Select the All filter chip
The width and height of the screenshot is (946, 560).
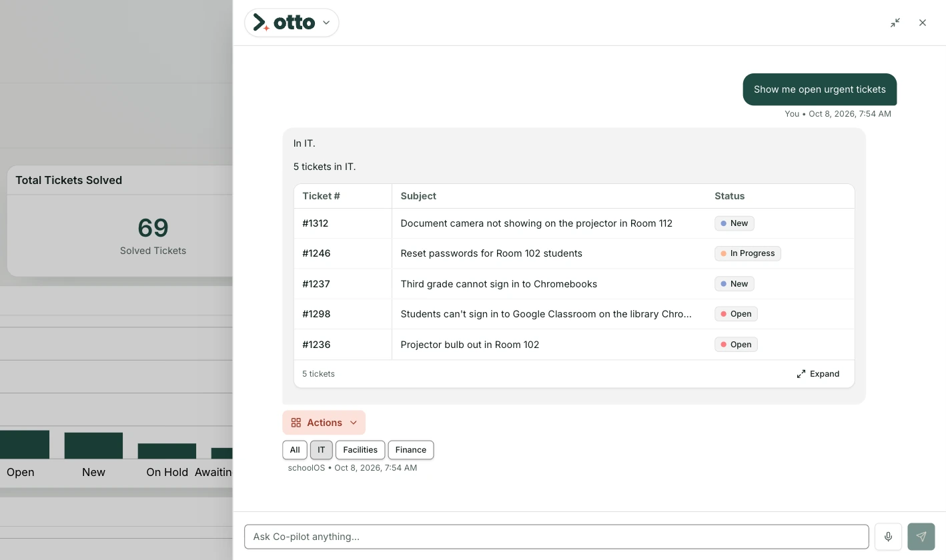[x=295, y=450]
